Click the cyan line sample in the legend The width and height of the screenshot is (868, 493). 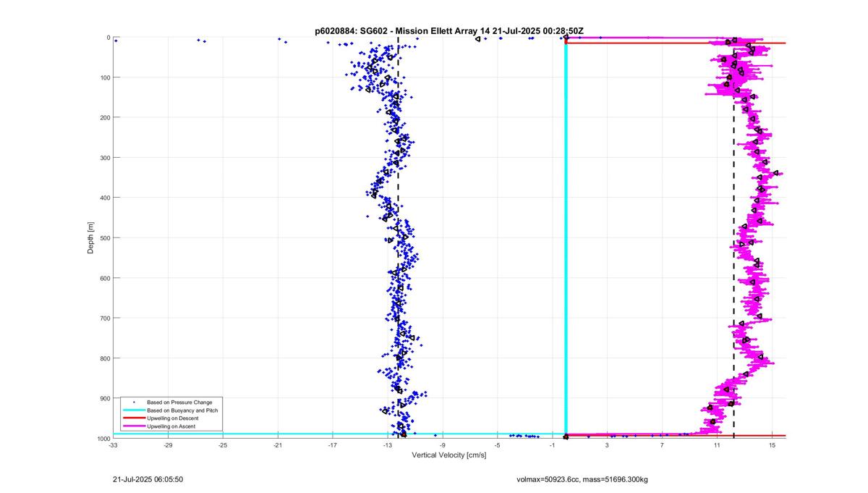(134, 410)
